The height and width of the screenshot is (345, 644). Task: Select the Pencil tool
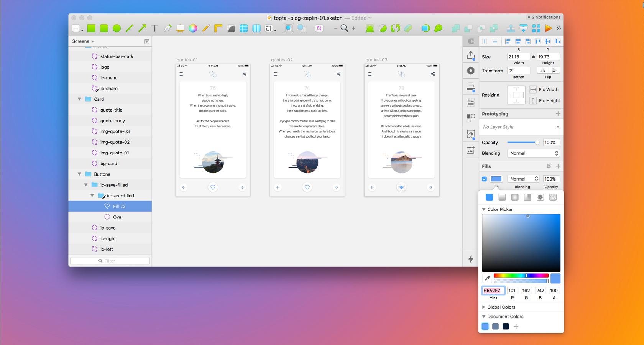(205, 28)
